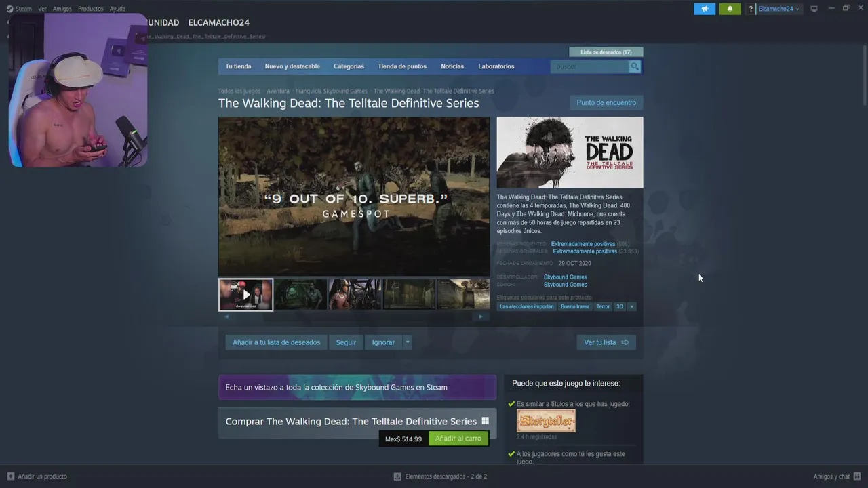Open the Amigos menu
868x488 pixels.
pyautogui.click(x=62, y=9)
